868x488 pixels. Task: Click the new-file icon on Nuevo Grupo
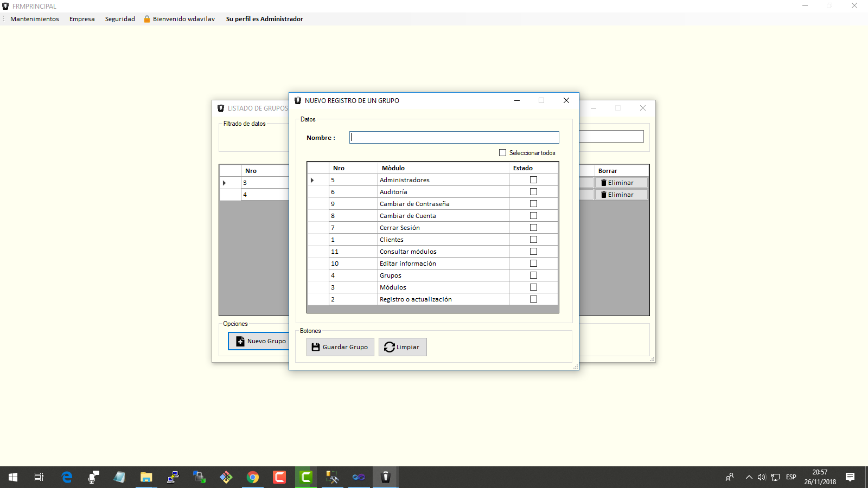coord(240,341)
